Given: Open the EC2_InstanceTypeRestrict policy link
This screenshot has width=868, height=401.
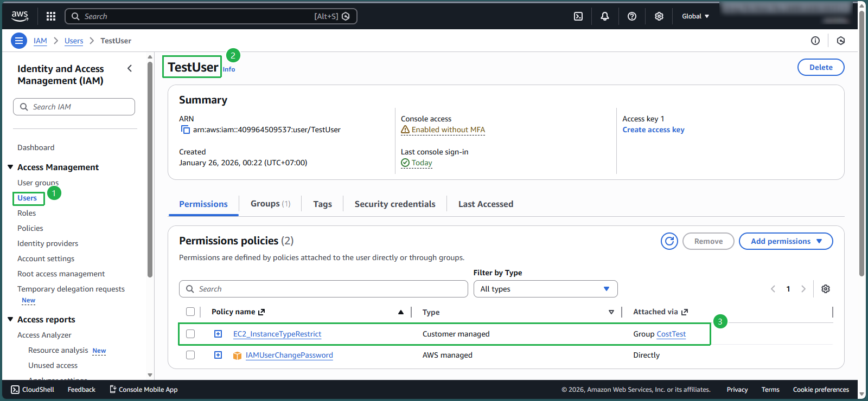Looking at the screenshot, I should point(277,334).
